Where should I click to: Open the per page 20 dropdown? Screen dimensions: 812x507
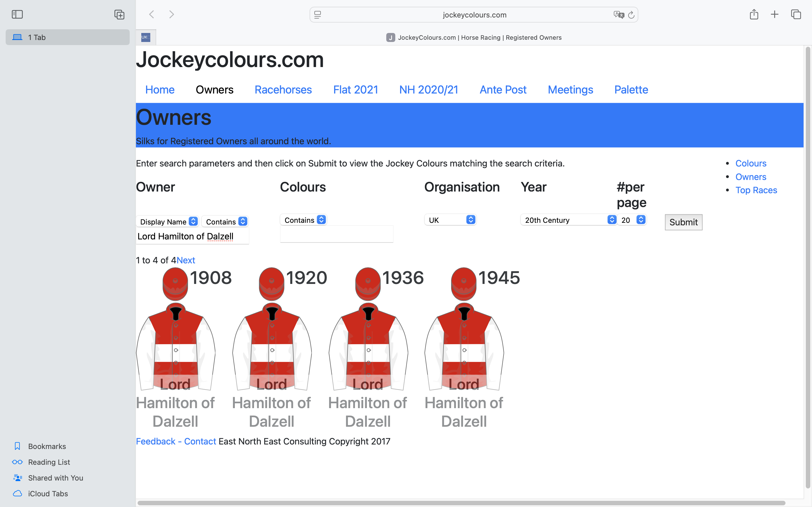coord(632,220)
